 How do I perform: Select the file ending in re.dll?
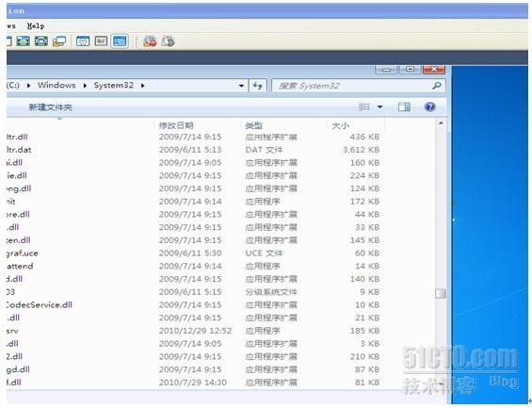(x=18, y=214)
